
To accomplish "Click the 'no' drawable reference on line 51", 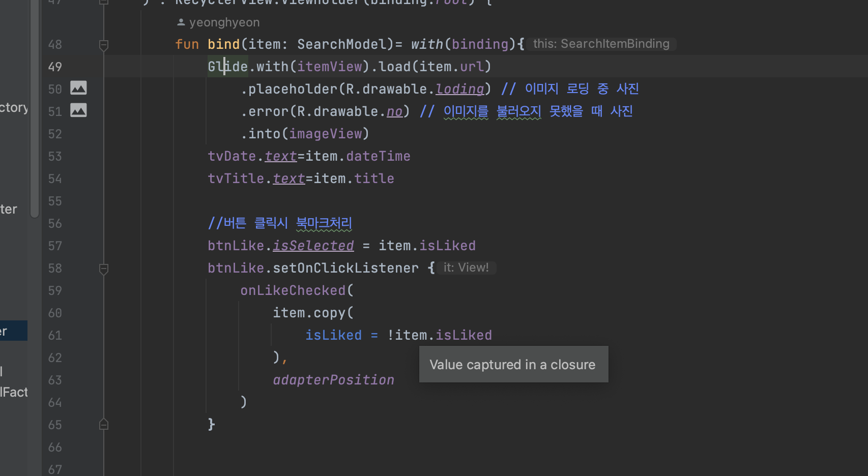I will 395,111.
